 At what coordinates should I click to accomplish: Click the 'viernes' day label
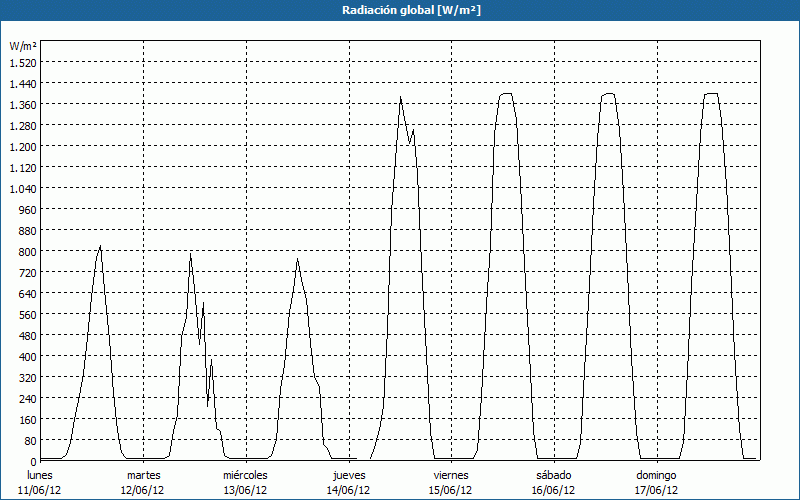tap(451, 475)
